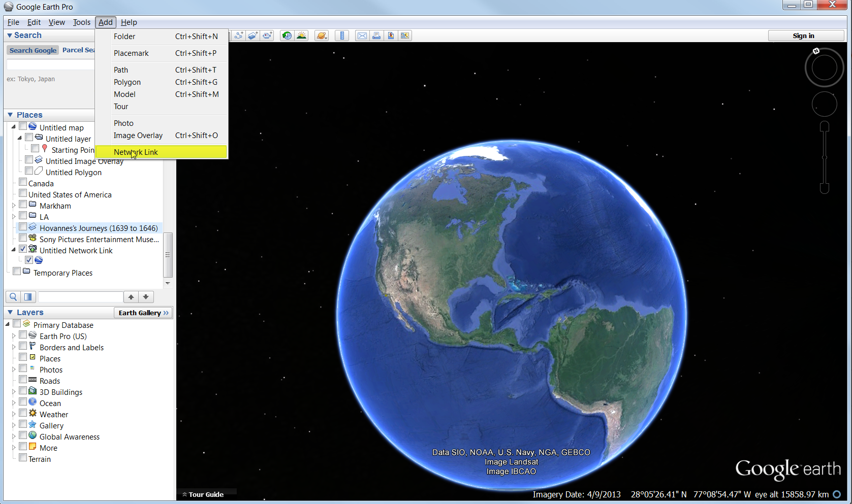Collapse the Layers panel triangle

(10, 313)
